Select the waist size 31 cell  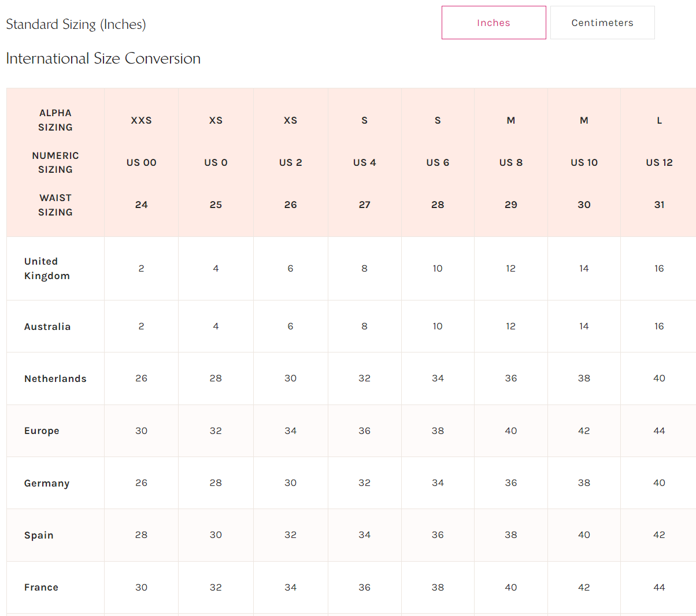tap(659, 205)
